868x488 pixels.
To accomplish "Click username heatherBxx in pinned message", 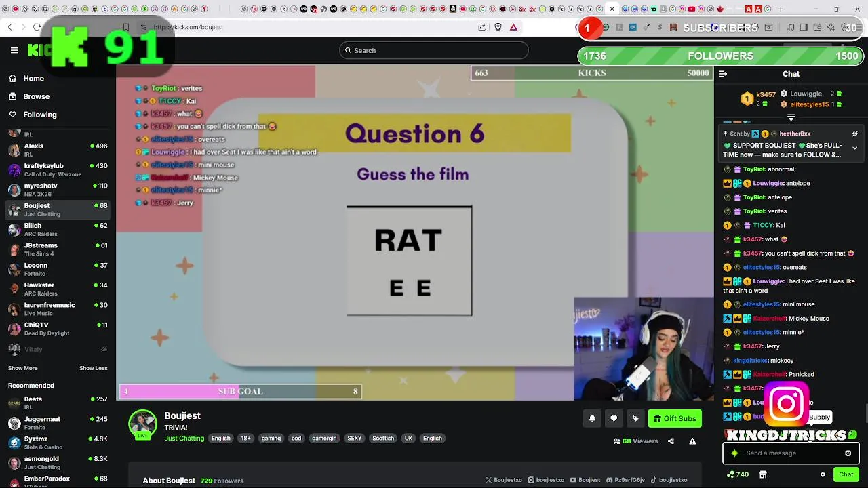I will pos(795,134).
